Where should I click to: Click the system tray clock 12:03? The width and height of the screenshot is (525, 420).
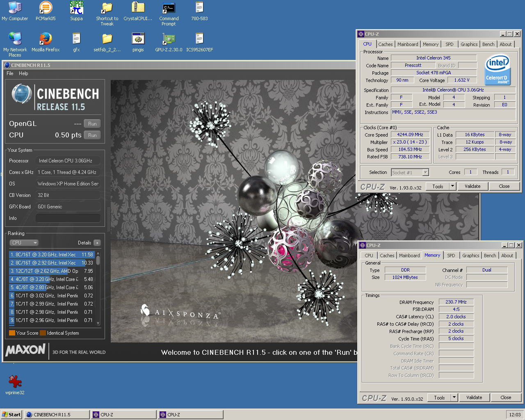515,415
